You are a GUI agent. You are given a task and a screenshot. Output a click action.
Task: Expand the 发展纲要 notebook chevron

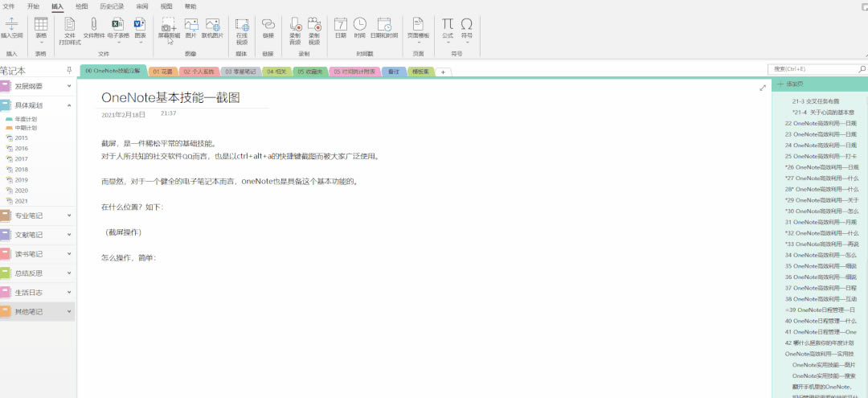(x=69, y=86)
